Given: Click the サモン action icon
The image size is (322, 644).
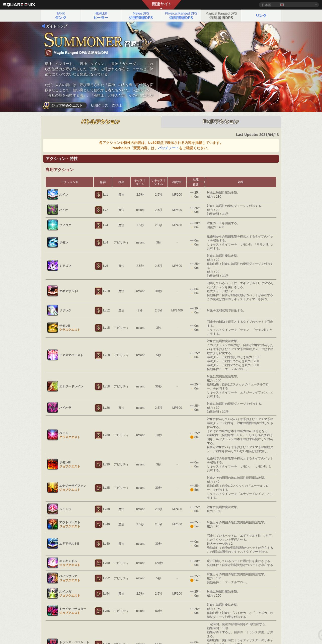Looking at the screenshot, I should click(x=53, y=242).
